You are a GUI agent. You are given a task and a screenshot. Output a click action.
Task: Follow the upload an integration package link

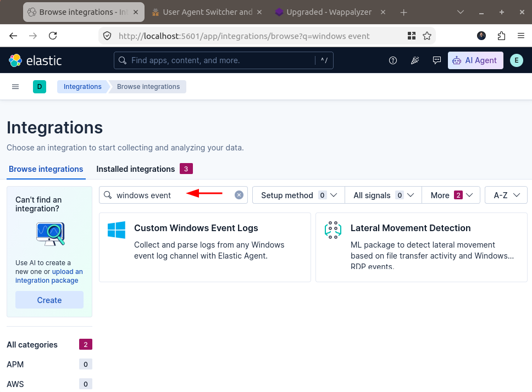coord(49,276)
